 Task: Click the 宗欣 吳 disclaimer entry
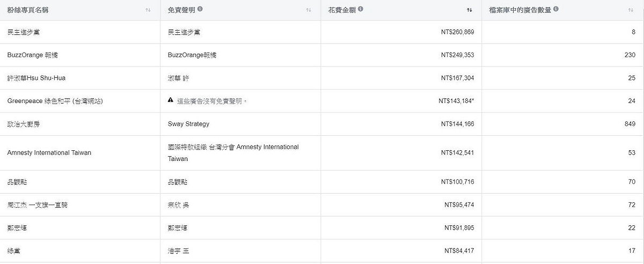tap(178, 205)
